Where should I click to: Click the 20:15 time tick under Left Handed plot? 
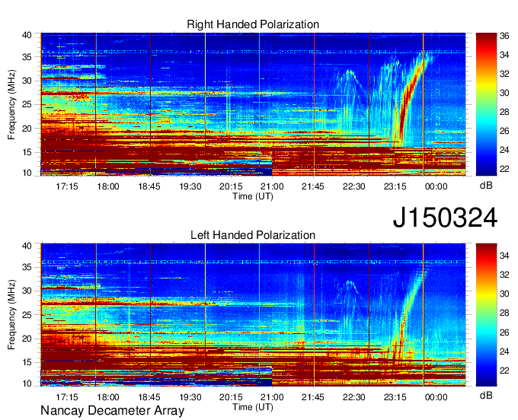click(x=231, y=397)
